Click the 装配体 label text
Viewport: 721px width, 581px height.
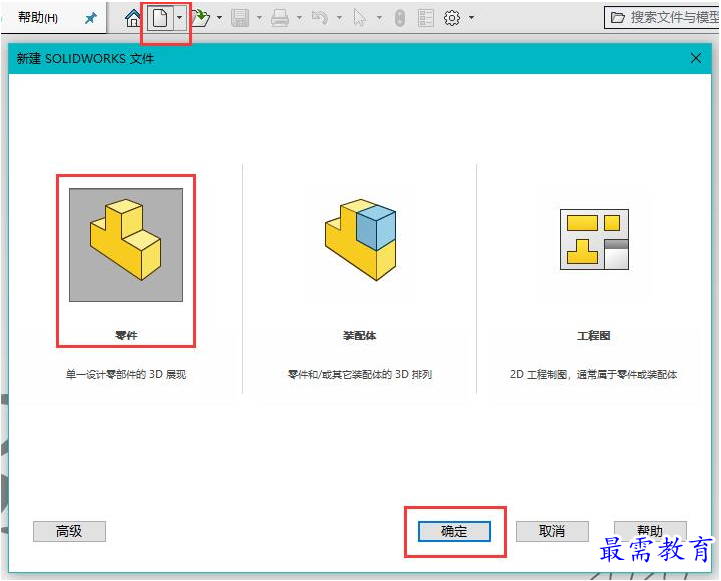tap(360, 336)
